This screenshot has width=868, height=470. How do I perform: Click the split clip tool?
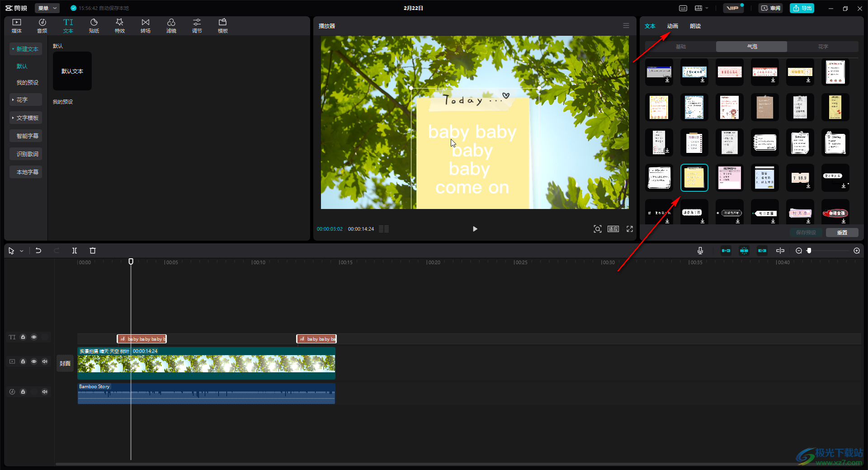[x=75, y=251]
